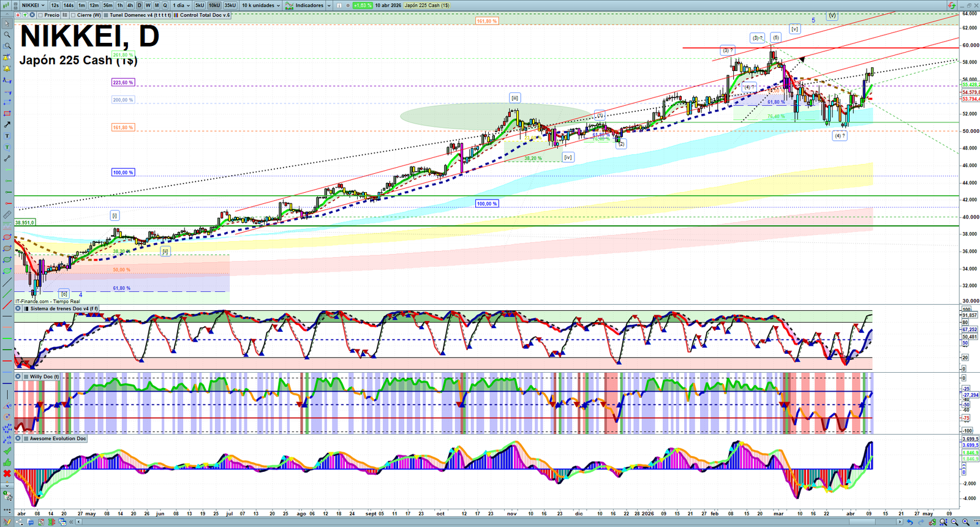The width and height of the screenshot is (980, 527).
Task: Click the '+1,63 %' change badge
Action: coord(363,6)
